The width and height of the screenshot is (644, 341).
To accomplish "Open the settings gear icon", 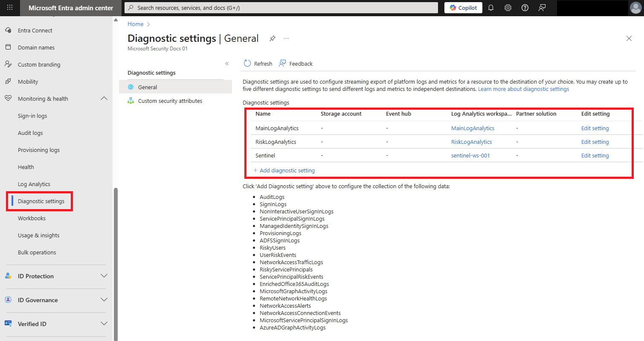I will pyautogui.click(x=508, y=7).
